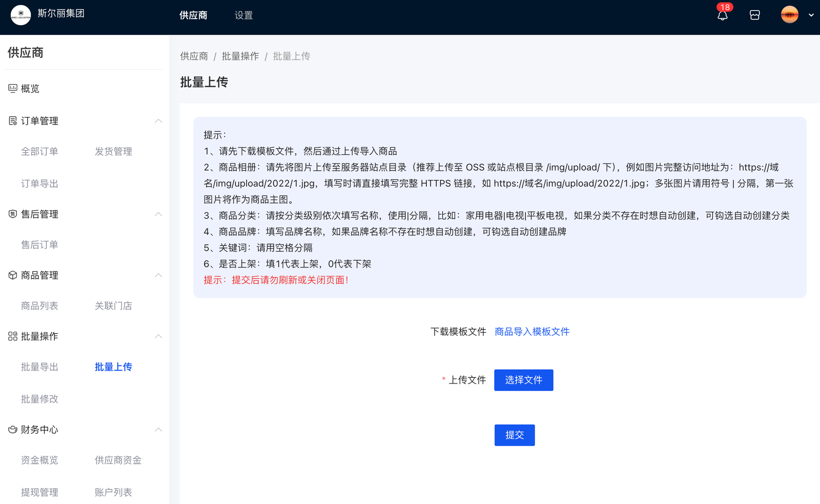Submit the upload with 提交 button

point(514,435)
